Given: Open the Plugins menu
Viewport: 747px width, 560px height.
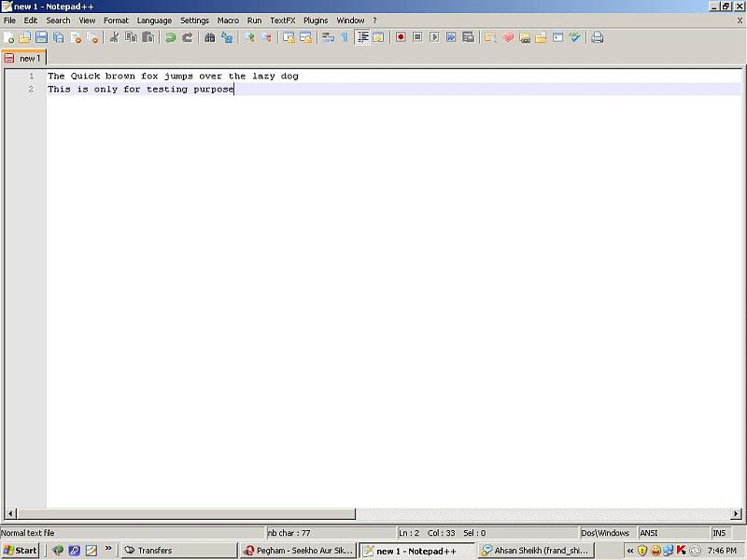Looking at the screenshot, I should pos(316,21).
